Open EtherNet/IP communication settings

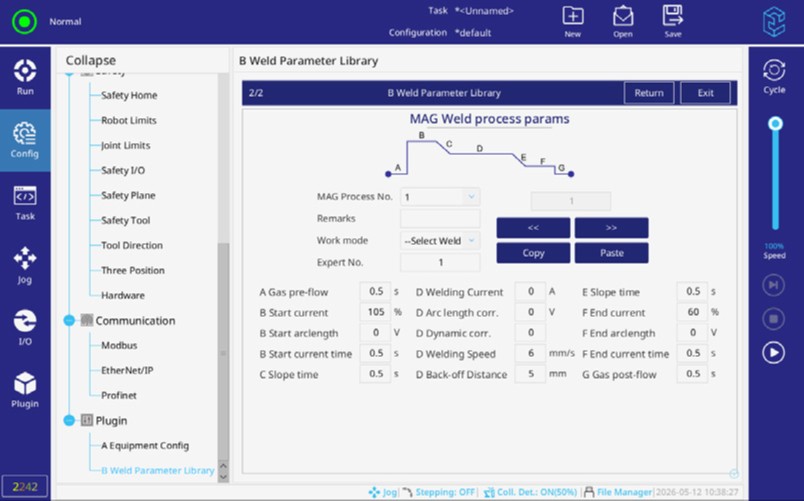[x=127, y=370]
